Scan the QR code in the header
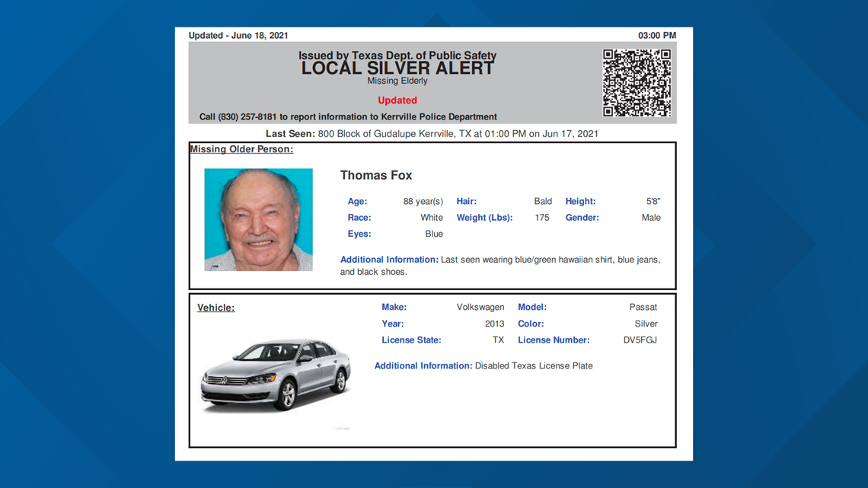868x488 pixels. (x=637, y=81)
